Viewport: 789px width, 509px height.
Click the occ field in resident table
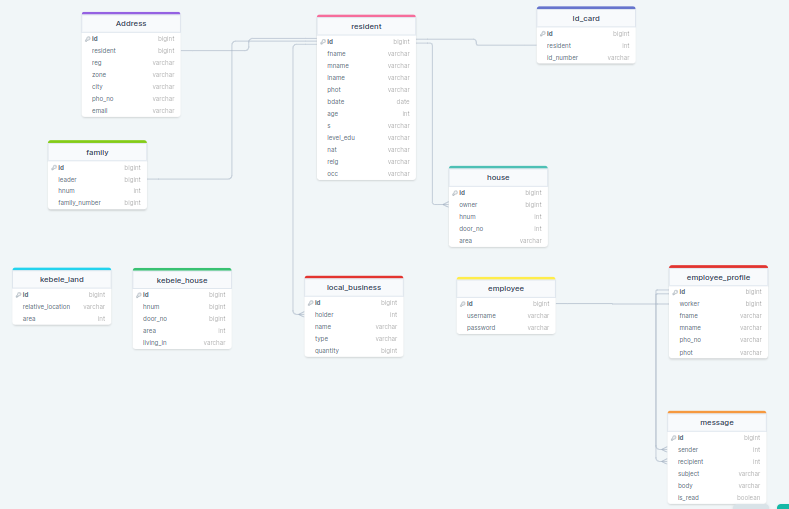(x=366, y=174)
